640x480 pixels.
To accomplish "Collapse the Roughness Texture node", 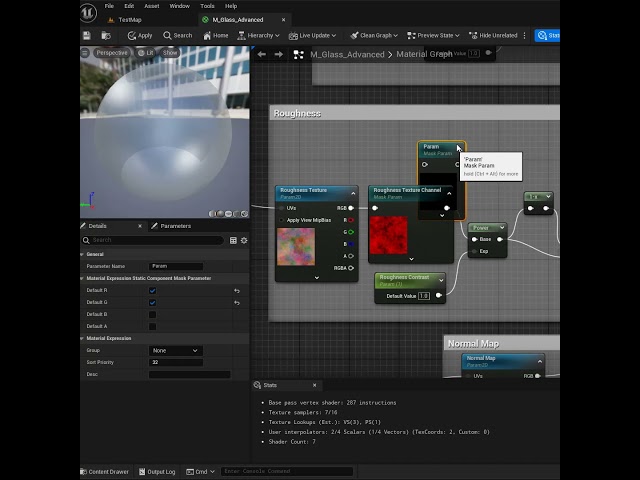I will [x=353, y=193].
